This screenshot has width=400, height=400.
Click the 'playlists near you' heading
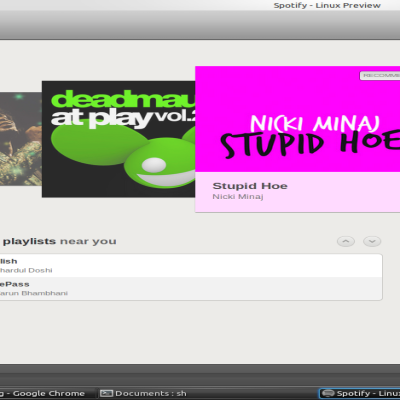[x=60, y=241]
